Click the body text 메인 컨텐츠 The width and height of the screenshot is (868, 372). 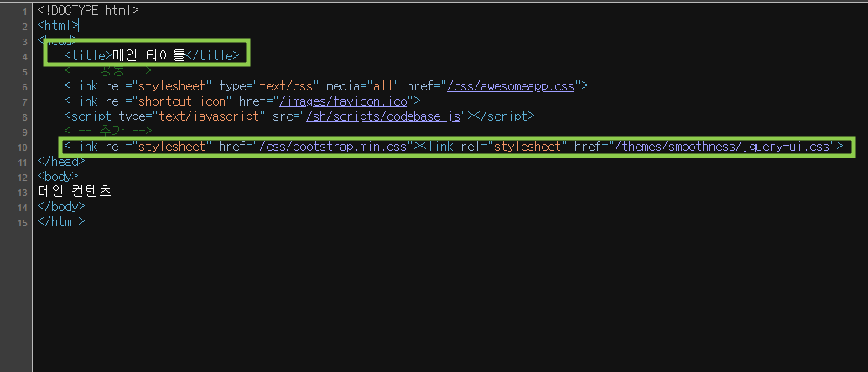pyautogui.click(x=75, y=191)
